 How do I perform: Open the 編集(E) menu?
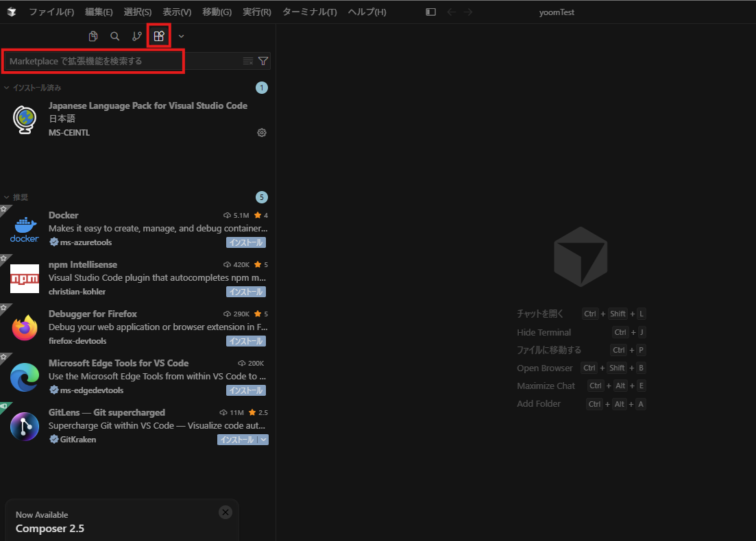(99, 12)
